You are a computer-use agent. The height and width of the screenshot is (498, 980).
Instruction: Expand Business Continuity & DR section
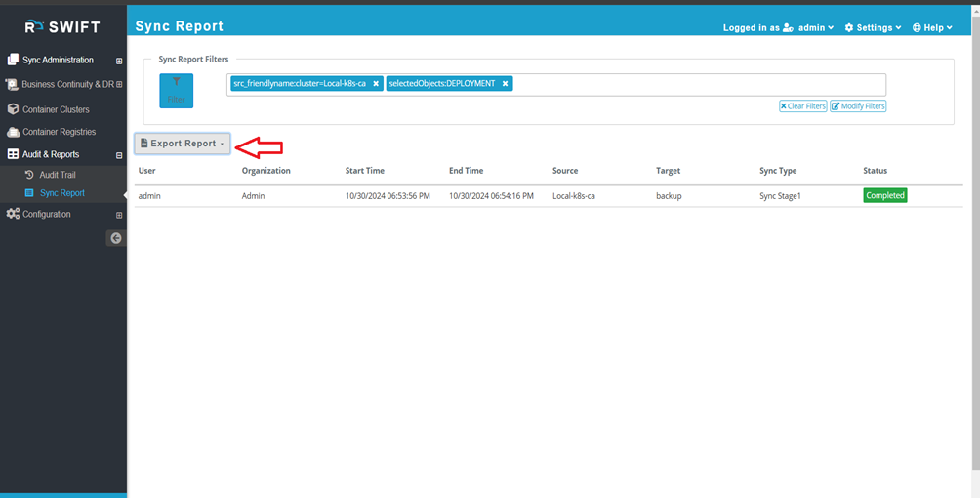tap(119, 84)
